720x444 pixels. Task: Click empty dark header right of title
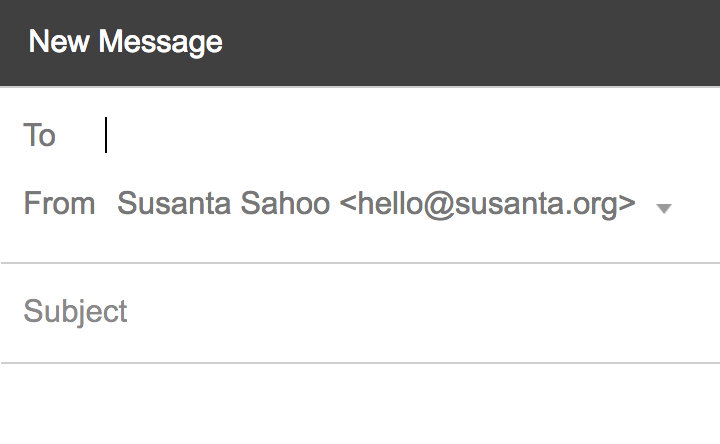point(500,43)
